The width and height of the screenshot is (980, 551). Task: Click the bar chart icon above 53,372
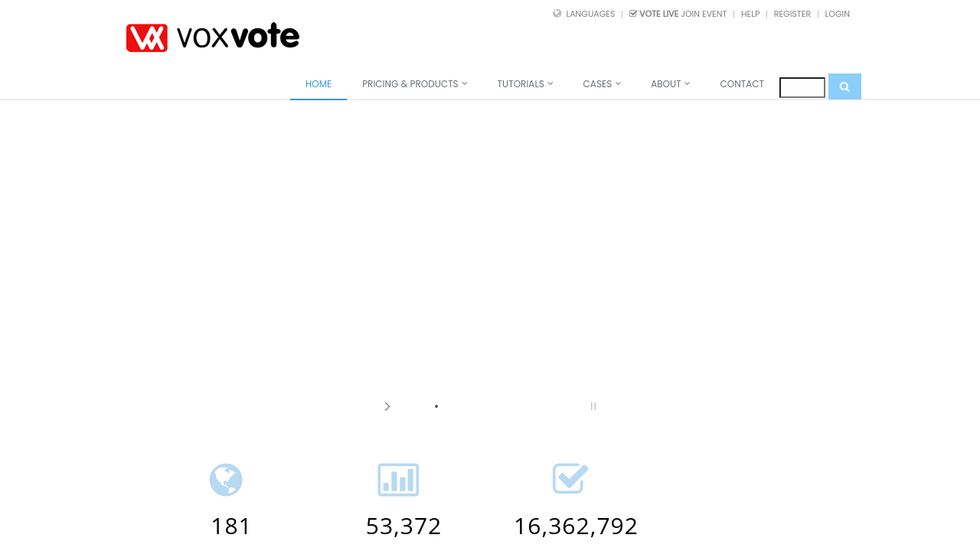coord(398,480)
